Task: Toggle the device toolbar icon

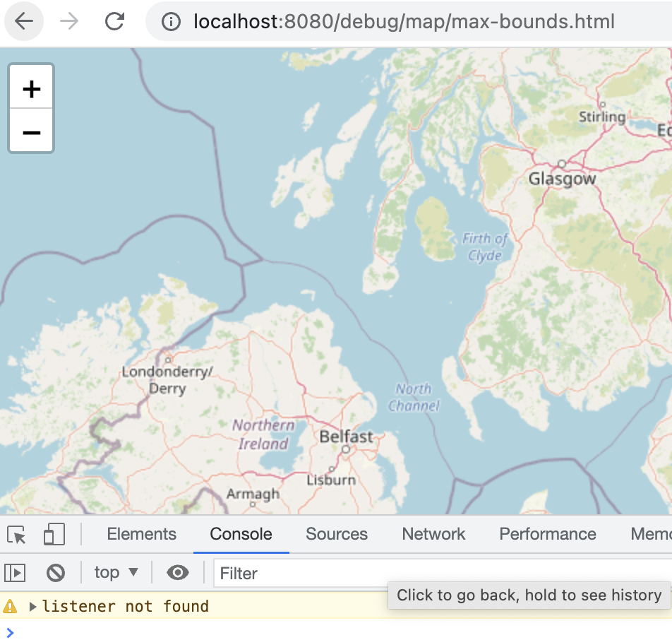Action: pyautogui.click(x=54, y=535)
